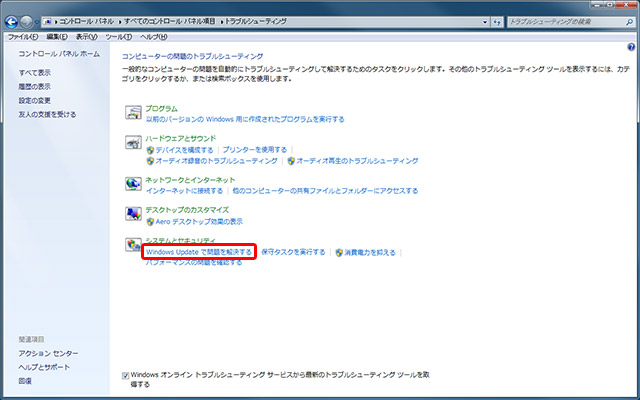Click the System and Security category icon
Image resolution: width=640 pixels, height=400 pixels.
(x=131, y=246)
